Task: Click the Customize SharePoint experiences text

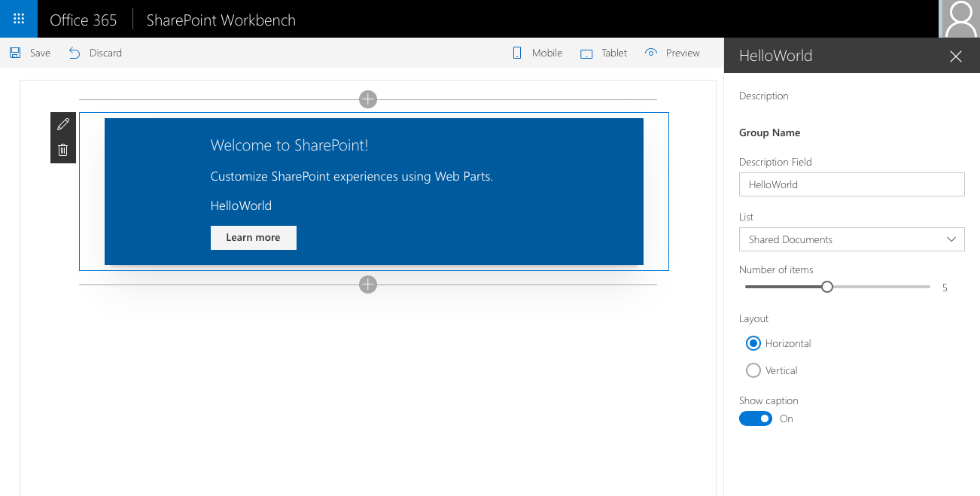Action: coord(352,176)
